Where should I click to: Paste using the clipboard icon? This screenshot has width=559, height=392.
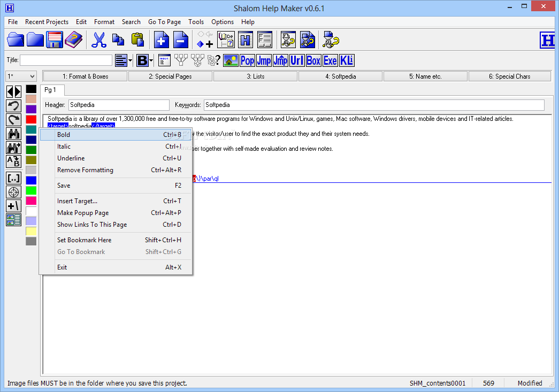click(x=137, y=40)
